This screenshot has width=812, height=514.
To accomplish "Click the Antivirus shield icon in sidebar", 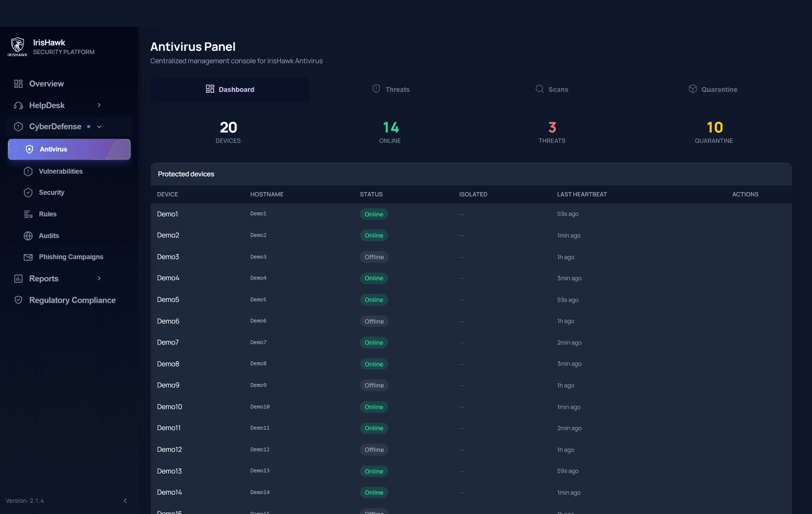I will pyautogui.click(x=29, y=149).
